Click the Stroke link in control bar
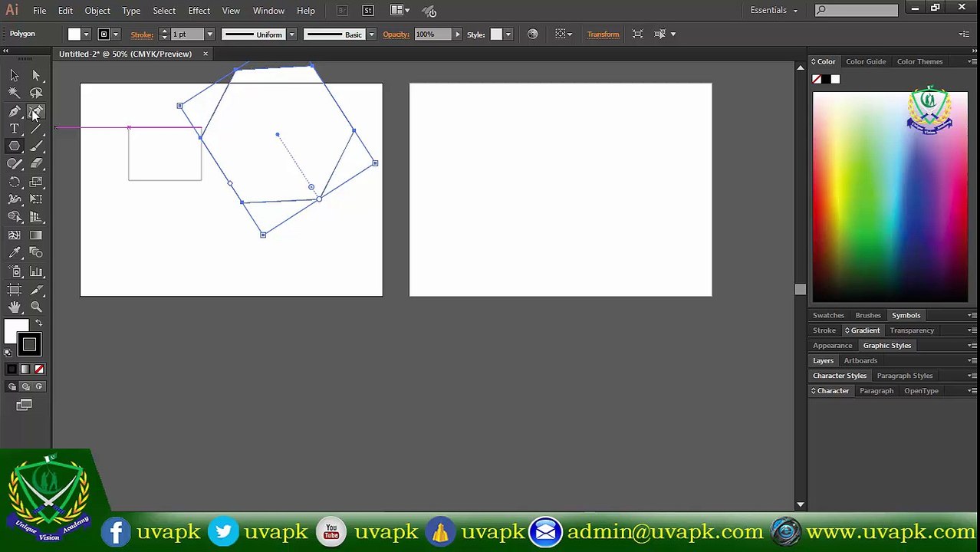Screen dimensions: 980x552 tap(142, 34)
